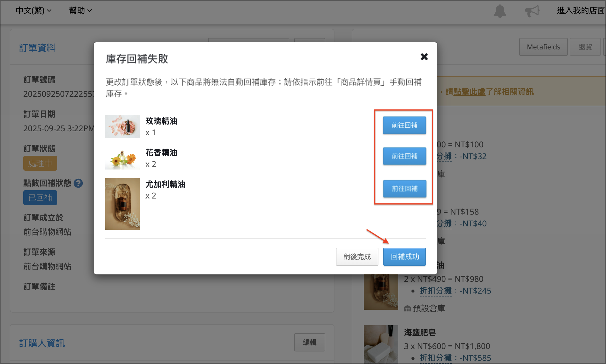Click 前往回補 for 玫瑰精油

[404, 125]
